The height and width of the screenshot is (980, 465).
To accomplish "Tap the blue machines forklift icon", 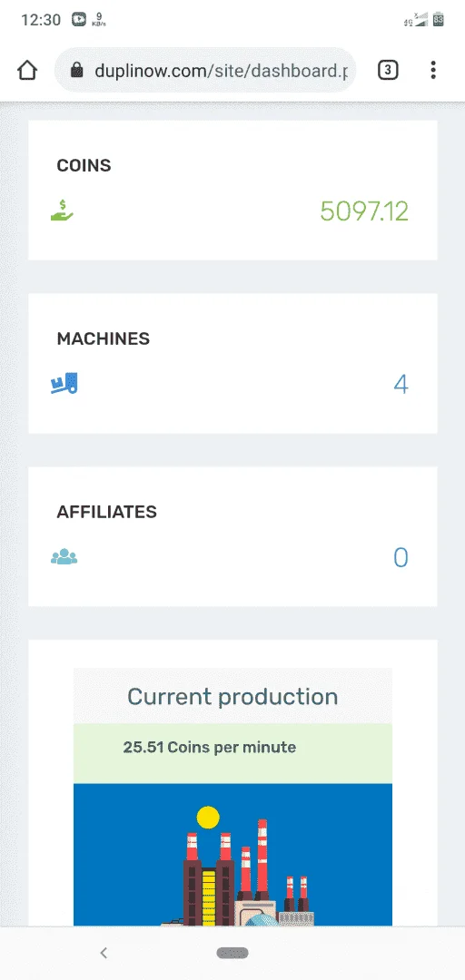I will tap(64, 383).
